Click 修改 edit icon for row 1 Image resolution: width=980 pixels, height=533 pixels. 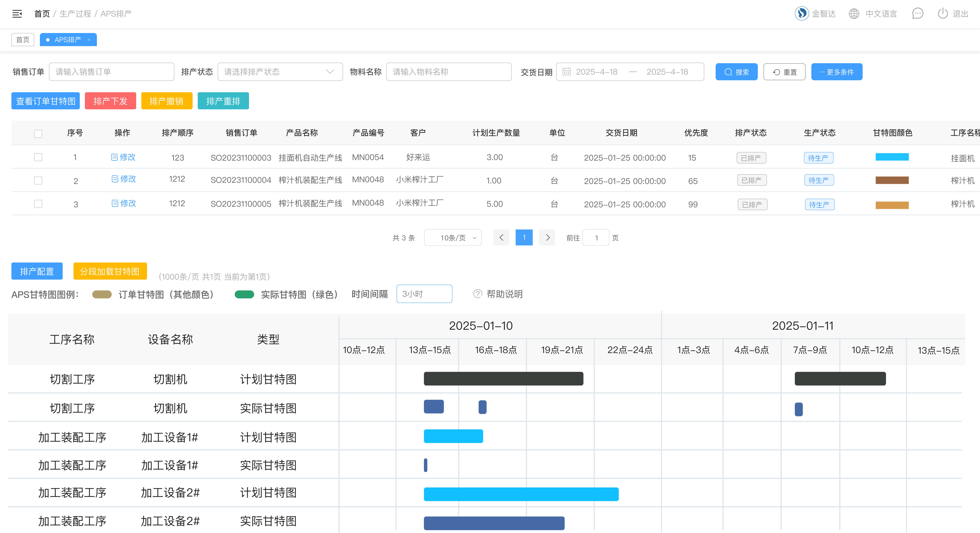pos(115,157)
